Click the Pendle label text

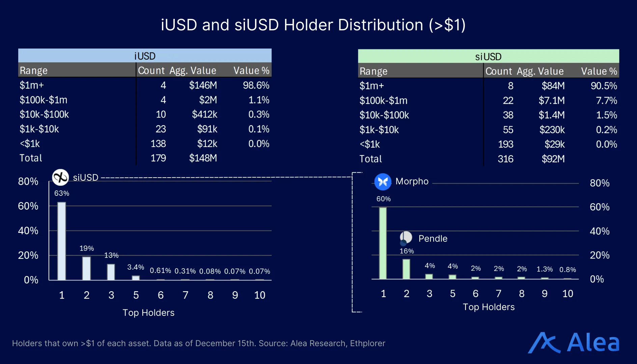click(x=433, y=238)
